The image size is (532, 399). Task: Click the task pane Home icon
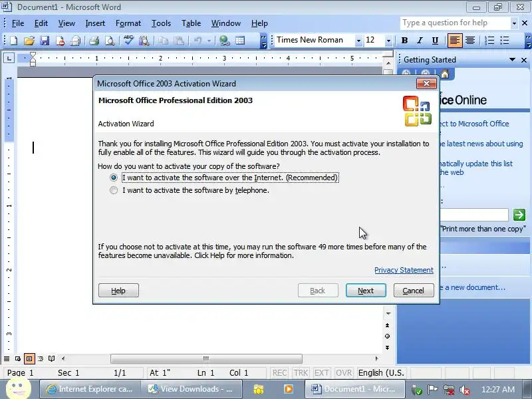(445, 74)
